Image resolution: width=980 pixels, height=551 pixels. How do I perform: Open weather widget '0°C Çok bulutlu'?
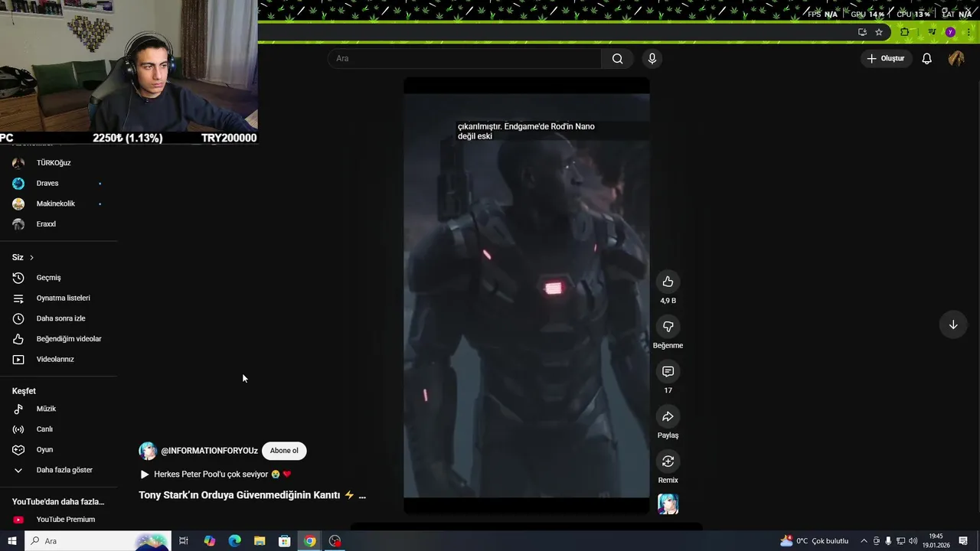(x=814, y=541)
